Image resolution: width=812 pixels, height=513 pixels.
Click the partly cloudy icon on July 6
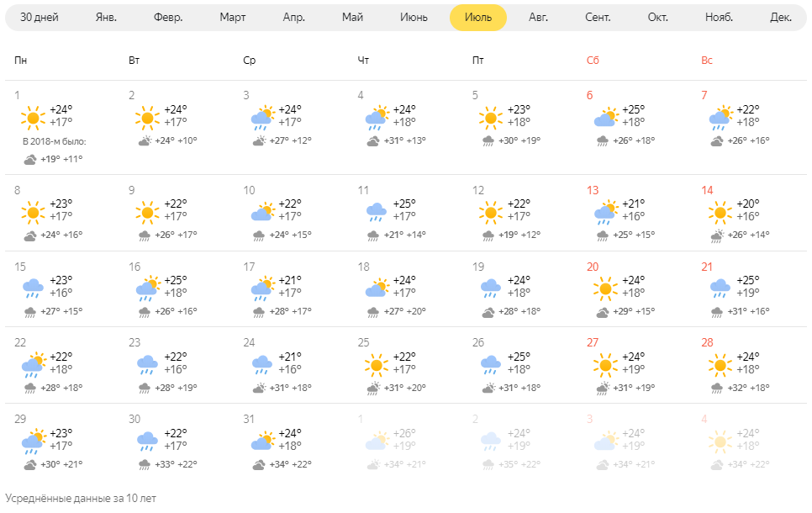(605, 118)
